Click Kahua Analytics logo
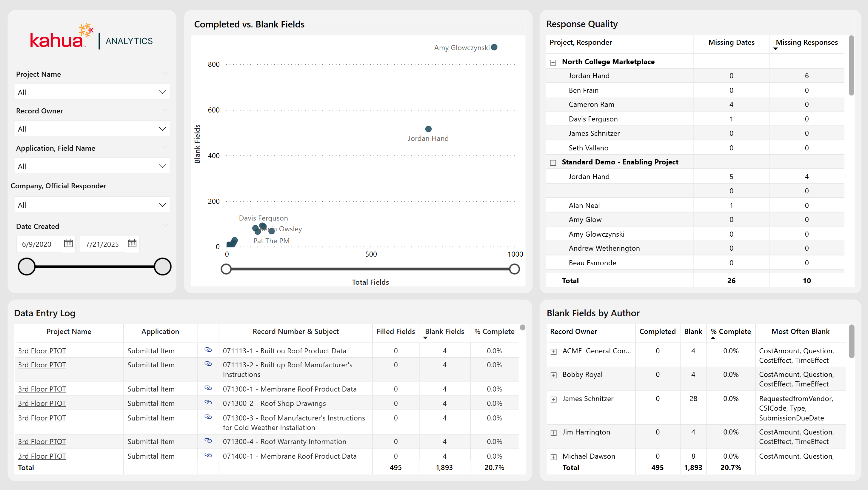Image resolution: width=868 pixels, height=490 pixels. [x=91, y=37]
